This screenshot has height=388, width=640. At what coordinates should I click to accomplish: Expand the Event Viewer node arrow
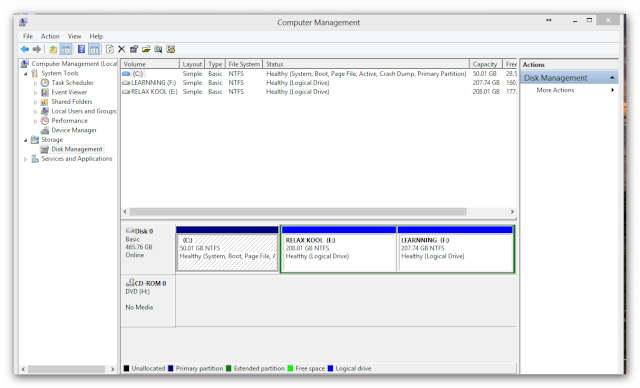pos(36,93)
